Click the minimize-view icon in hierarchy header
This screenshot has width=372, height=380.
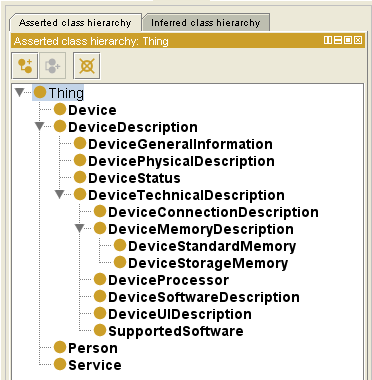click(x=338, y=40)
